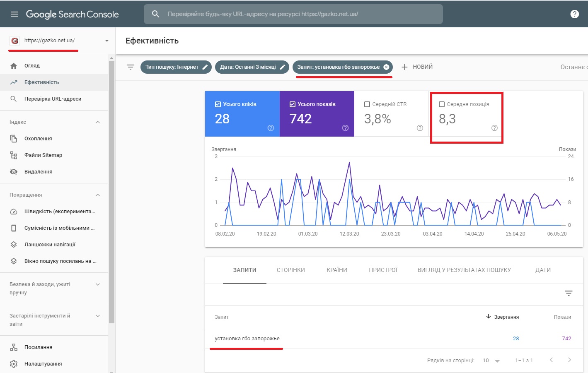Click the Охоплення pages icon
588x373 pixels.
[14, 139]
